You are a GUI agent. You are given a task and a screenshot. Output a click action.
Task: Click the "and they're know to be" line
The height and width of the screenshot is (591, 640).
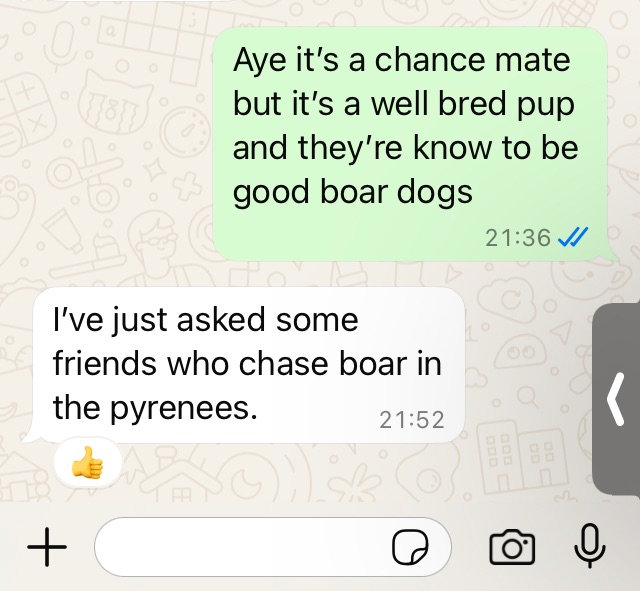(x=405, y=147)
